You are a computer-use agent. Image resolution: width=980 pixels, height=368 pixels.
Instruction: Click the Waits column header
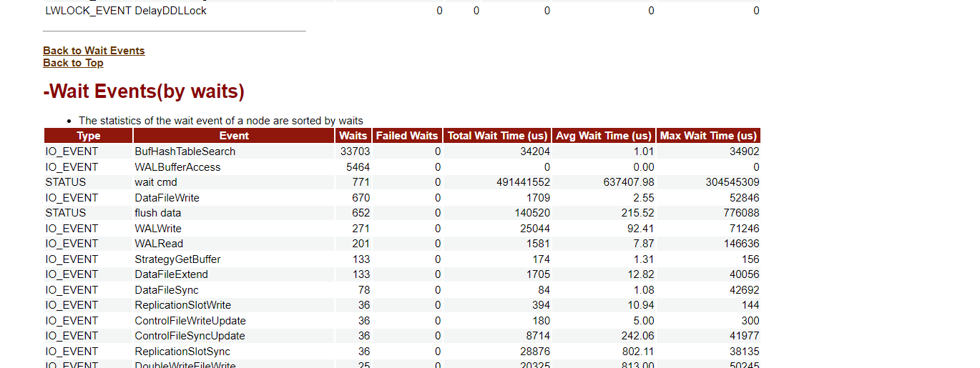pos(353,136)
